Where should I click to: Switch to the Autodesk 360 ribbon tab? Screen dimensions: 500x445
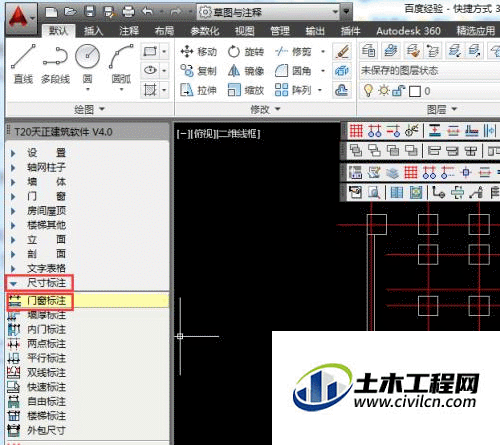(x=408, y=31)
